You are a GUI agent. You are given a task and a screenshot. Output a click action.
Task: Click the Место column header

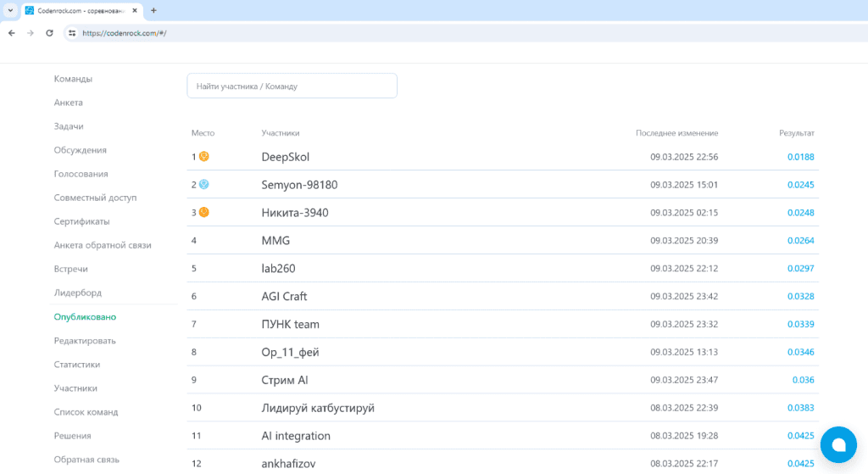[x=203, y=133]
